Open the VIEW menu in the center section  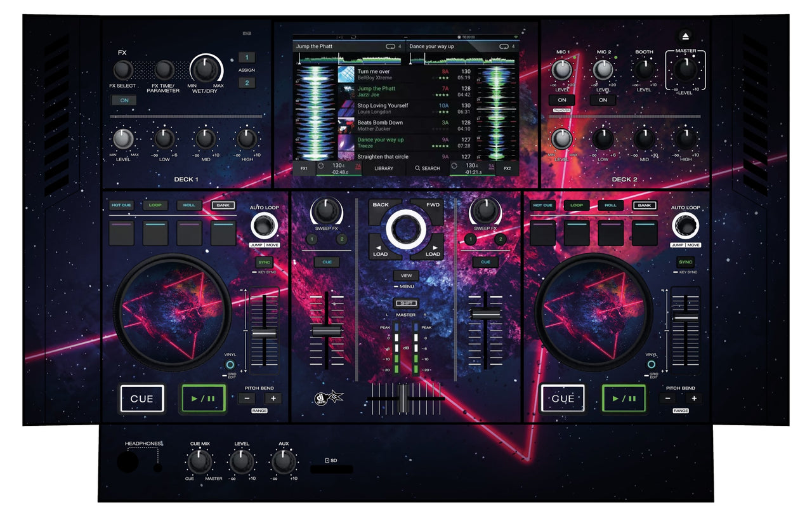(x=405, y=275)
